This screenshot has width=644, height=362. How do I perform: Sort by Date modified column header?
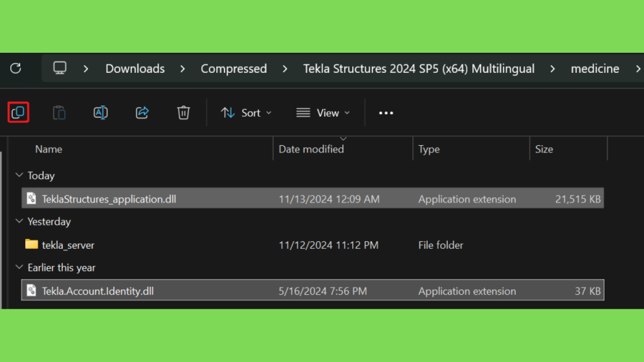pyautogui.click(x=311, y=149)
